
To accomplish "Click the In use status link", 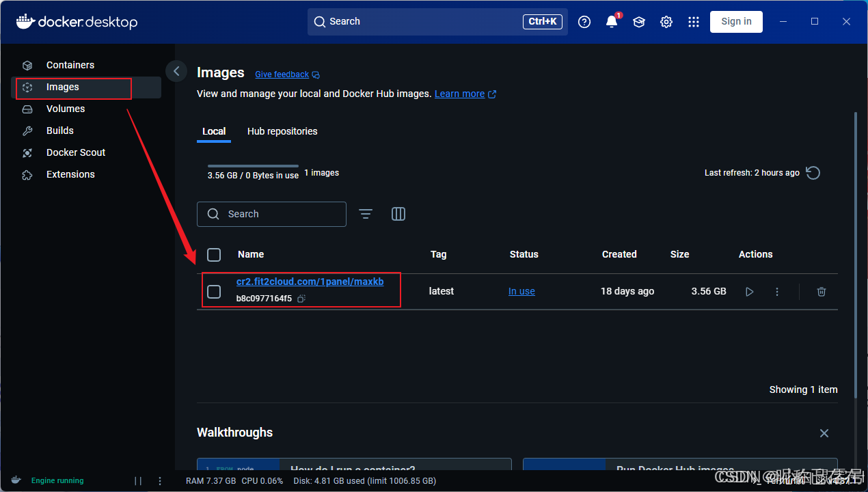I will pyautogui.click(x=521, y=291).
